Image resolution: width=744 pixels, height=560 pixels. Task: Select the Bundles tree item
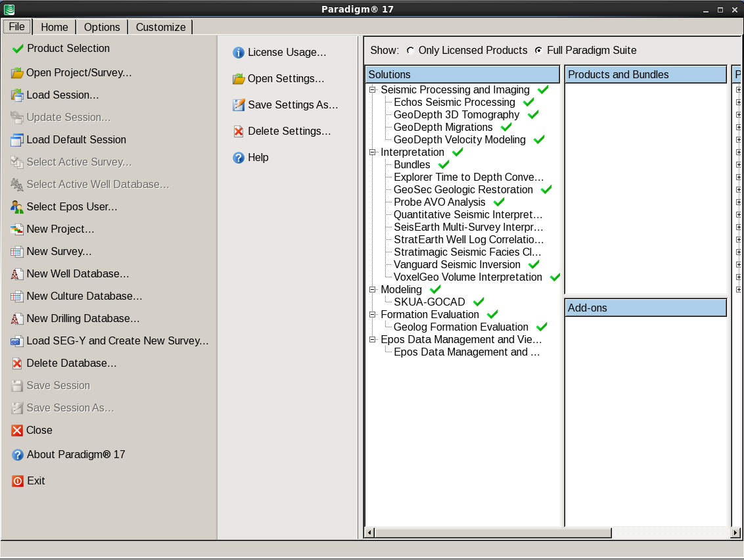[x=412, y=165]
